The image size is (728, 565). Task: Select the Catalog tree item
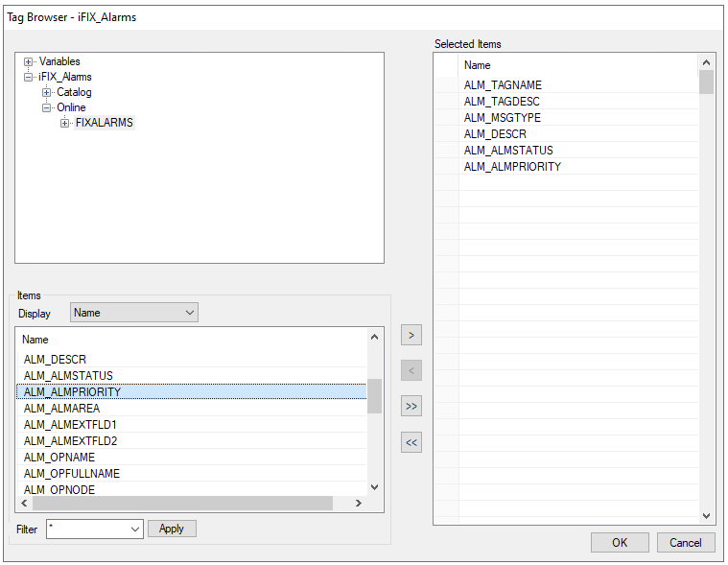point(74,92)
